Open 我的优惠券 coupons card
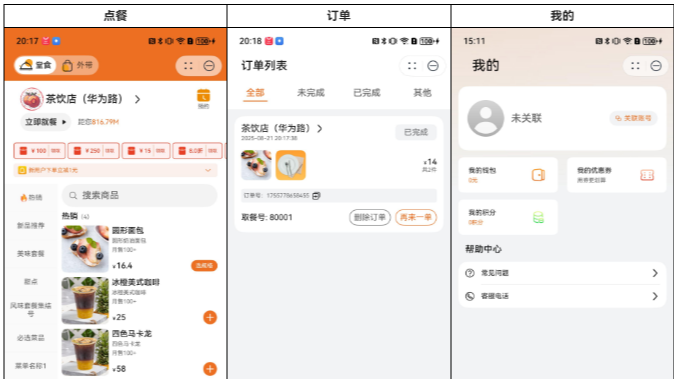The height and width of the screenshot is (379, 674). pos(616,175)
